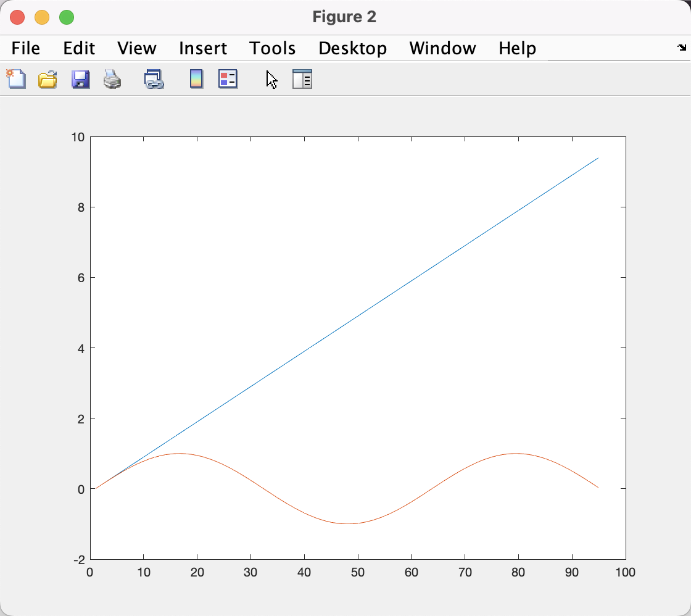Click the y-axis tick label -2
Image resolution: width=691 pixels, height=616 pixels.
[x=79, y=560]
